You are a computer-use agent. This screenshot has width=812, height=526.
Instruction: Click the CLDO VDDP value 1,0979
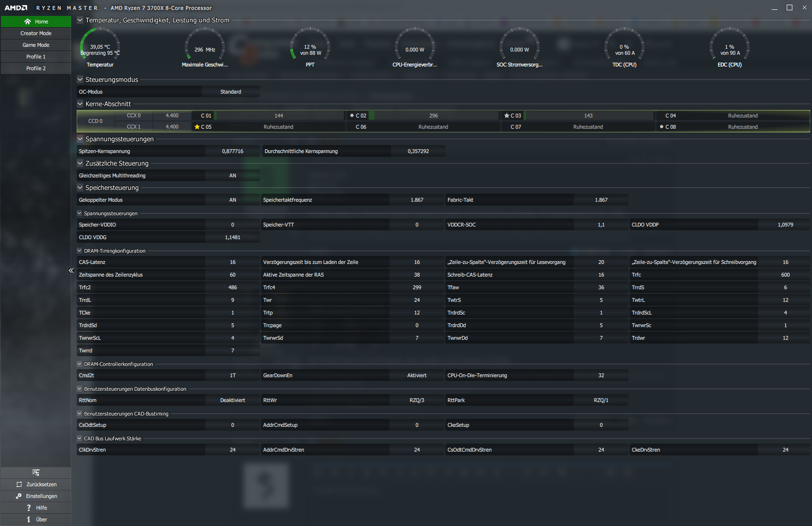pyautogui.click(x=785, y=225)
